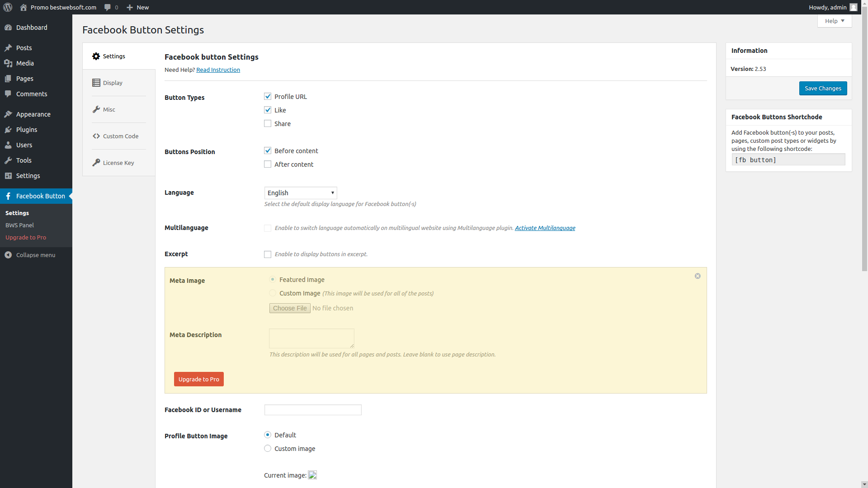Expand the Help dropdown tab
This screenshot has height=488, width=868.
tap(834, 21)
